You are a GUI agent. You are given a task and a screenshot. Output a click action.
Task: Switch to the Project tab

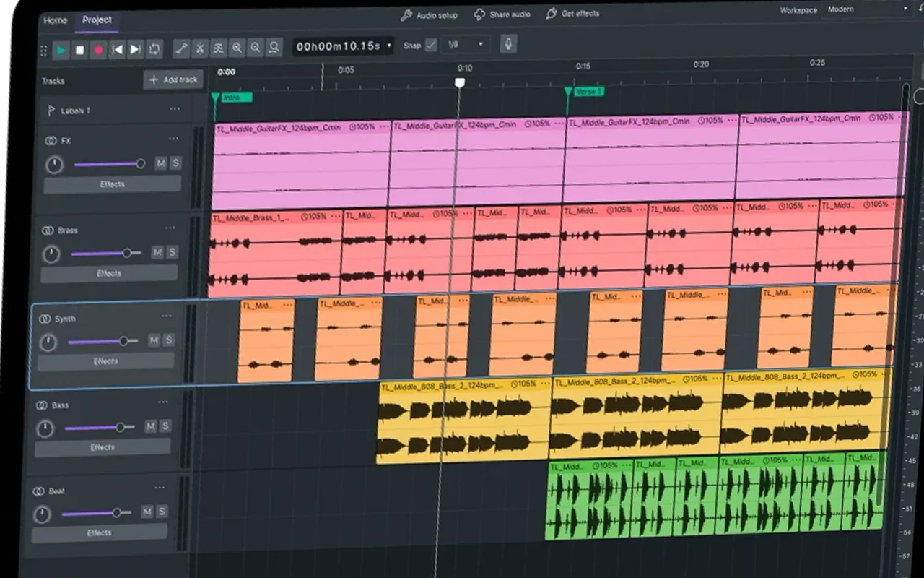pos(97,20)
